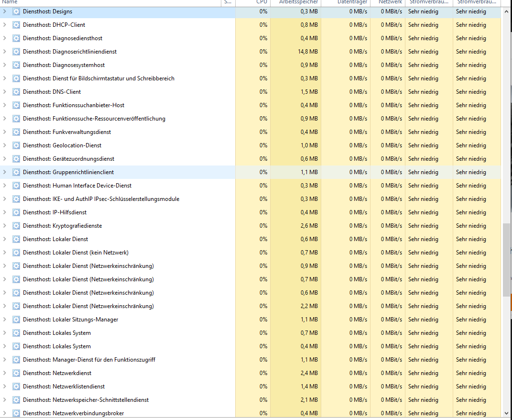Sort by the Netzwerk column header
The image size is (512, 420).
(x=388, y=2)
